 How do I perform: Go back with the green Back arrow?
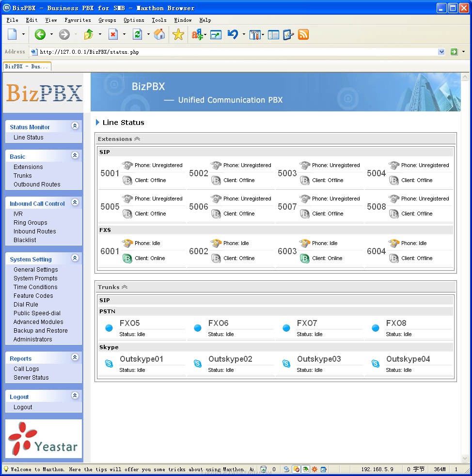tap(40, 34)
